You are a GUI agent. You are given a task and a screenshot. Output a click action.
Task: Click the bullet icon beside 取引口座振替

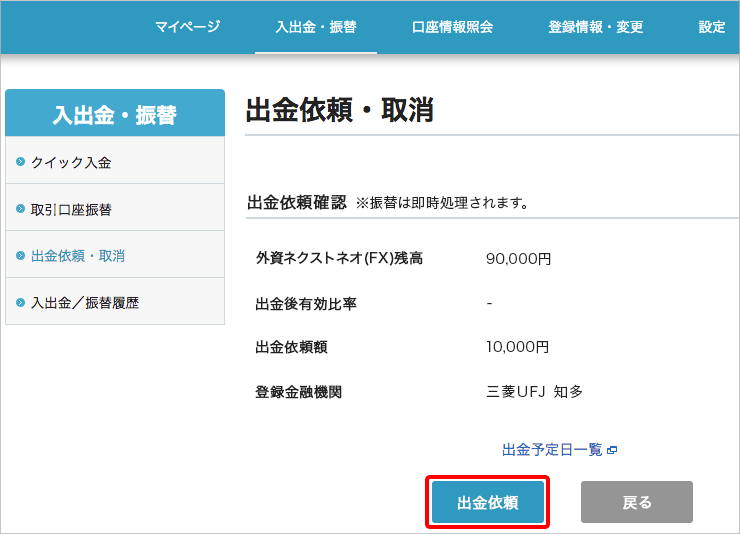click(20, 209)
